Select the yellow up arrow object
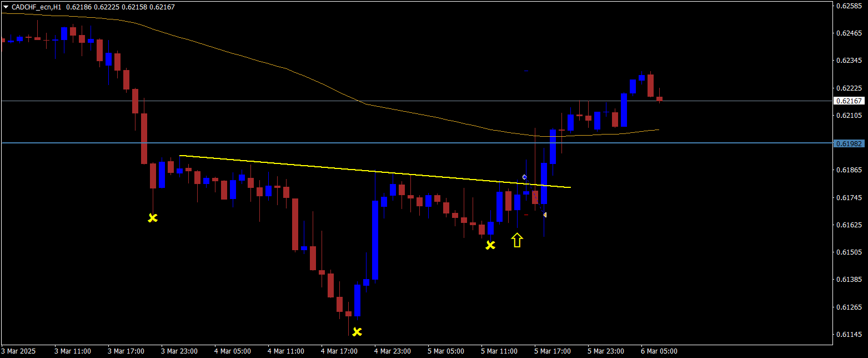Viewport: 868px width, 358px height. tap(517, 240)
